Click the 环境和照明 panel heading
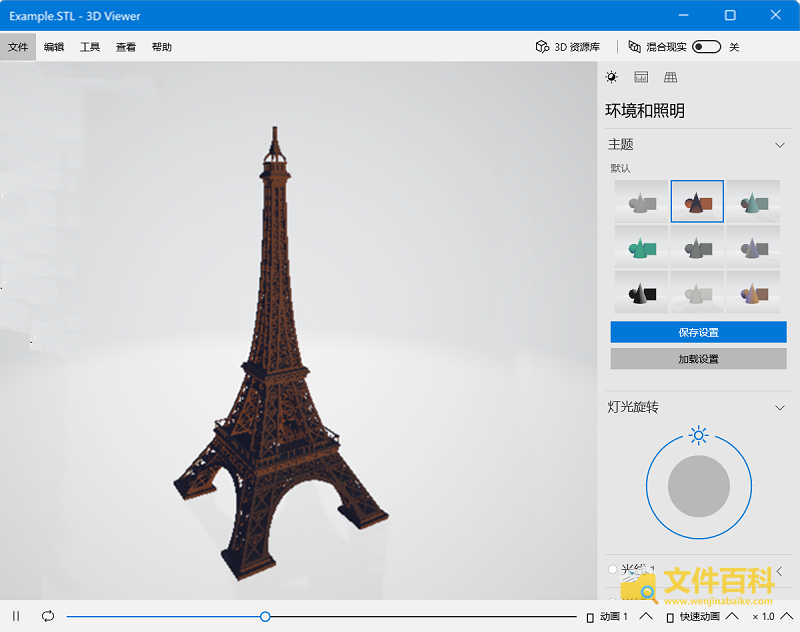Viewport: 800px width, 632px height. point(645,111)
